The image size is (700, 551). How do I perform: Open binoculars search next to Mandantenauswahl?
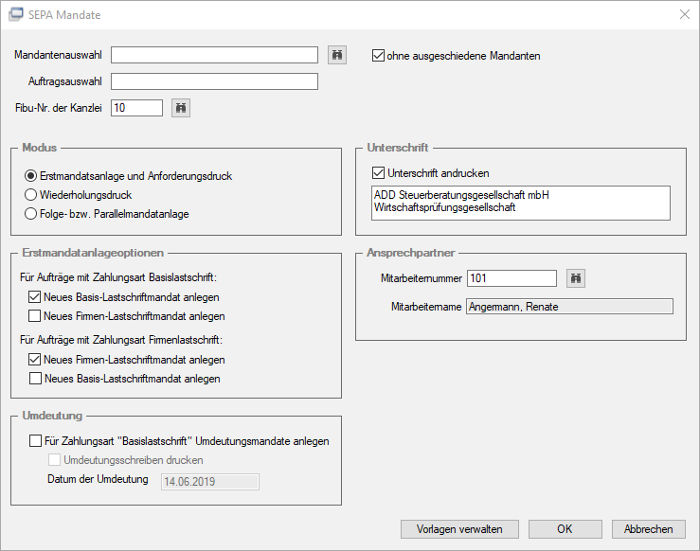point(337,55)
